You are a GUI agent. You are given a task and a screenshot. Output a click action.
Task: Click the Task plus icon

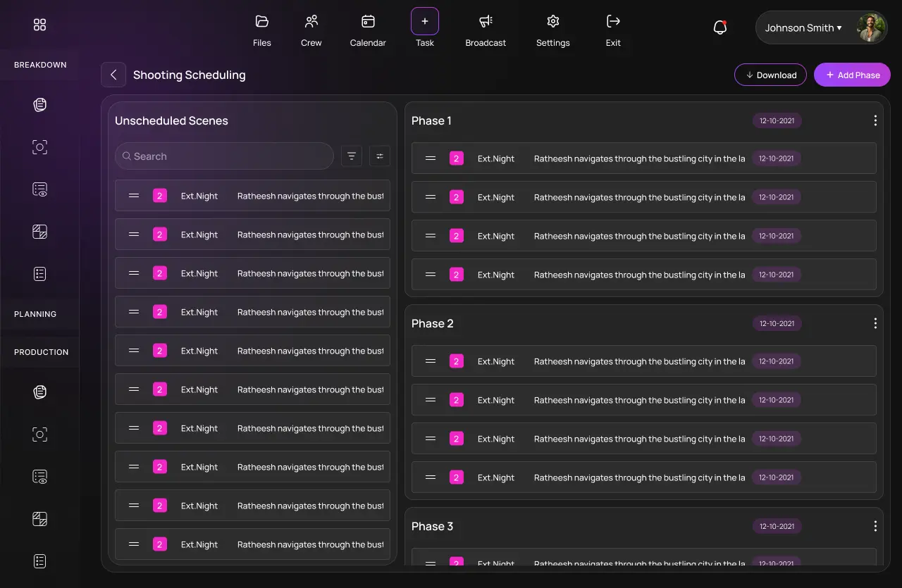tap(424, 22)
